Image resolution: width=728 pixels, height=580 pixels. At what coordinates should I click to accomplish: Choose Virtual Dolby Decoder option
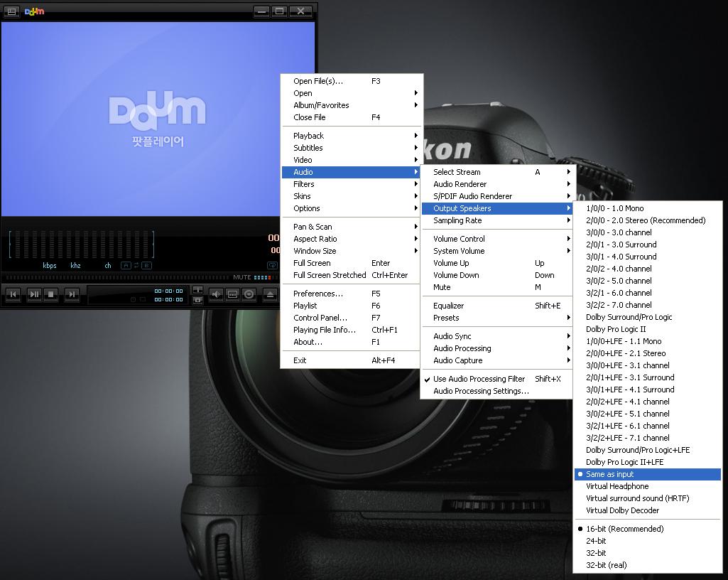pos(648,510)
